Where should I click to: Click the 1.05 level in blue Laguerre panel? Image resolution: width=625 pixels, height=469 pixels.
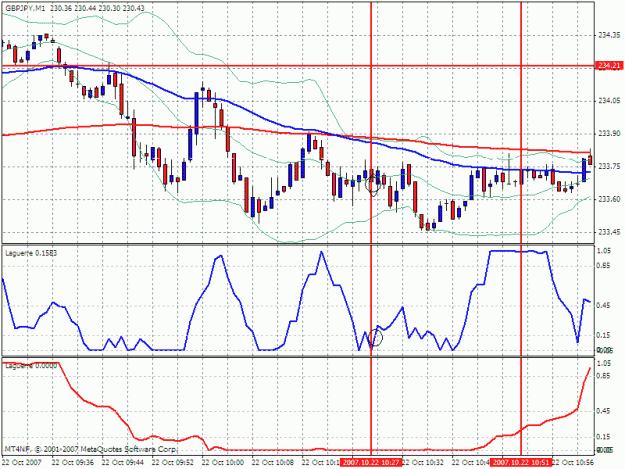pyautogui.click(x=604, y=251)
